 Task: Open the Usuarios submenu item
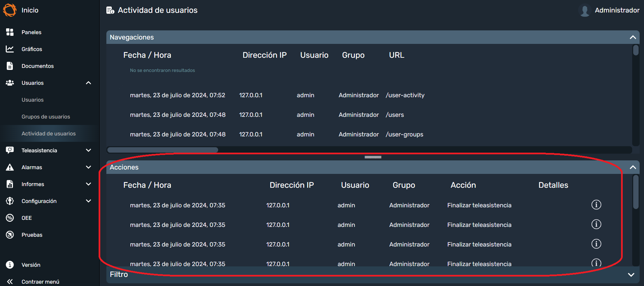tap(32, 100)
